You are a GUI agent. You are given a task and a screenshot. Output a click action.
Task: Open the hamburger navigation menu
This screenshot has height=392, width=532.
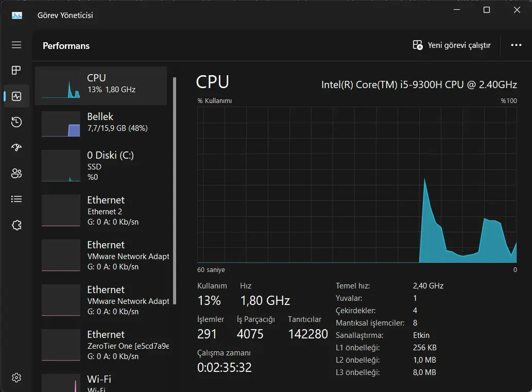16,45
